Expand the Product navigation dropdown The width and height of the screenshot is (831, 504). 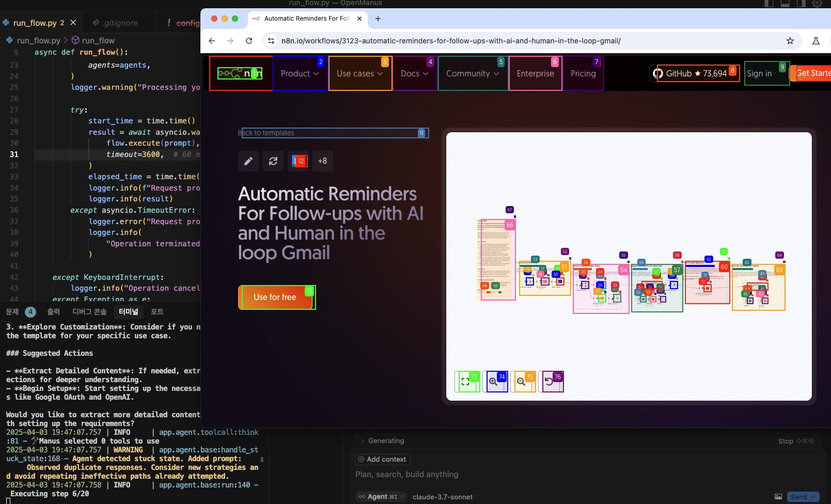click(x=300, y=74)
